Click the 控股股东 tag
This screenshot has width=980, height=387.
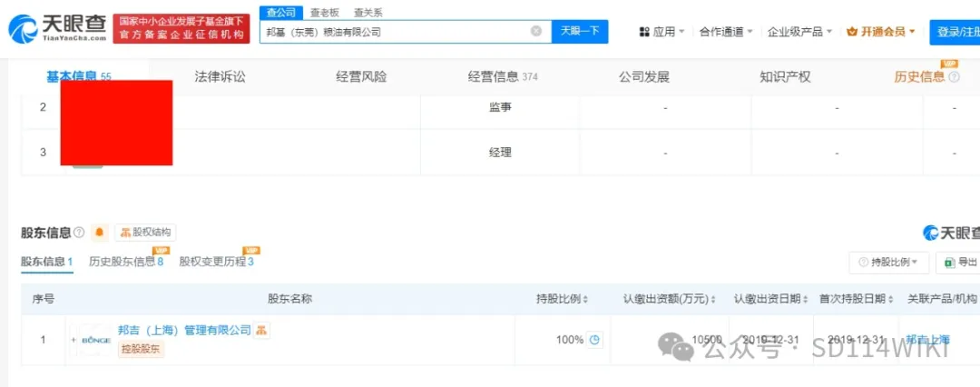click(x=141, y=350)
